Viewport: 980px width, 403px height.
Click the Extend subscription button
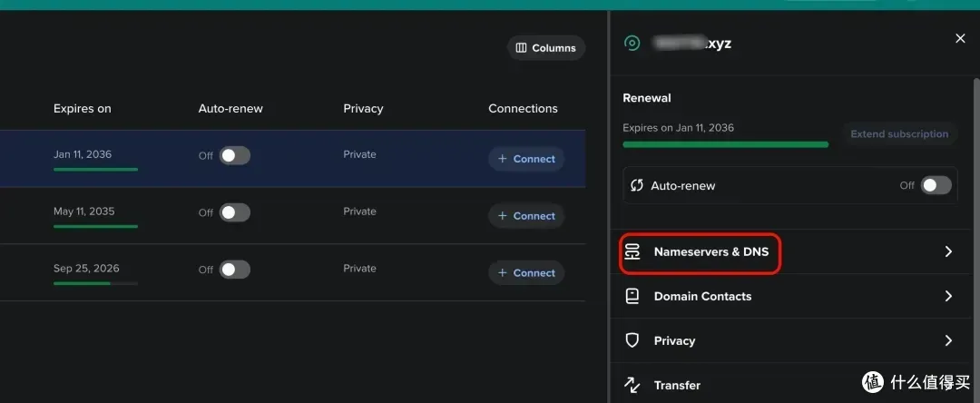pyautogui.click(x=898, y=134)
